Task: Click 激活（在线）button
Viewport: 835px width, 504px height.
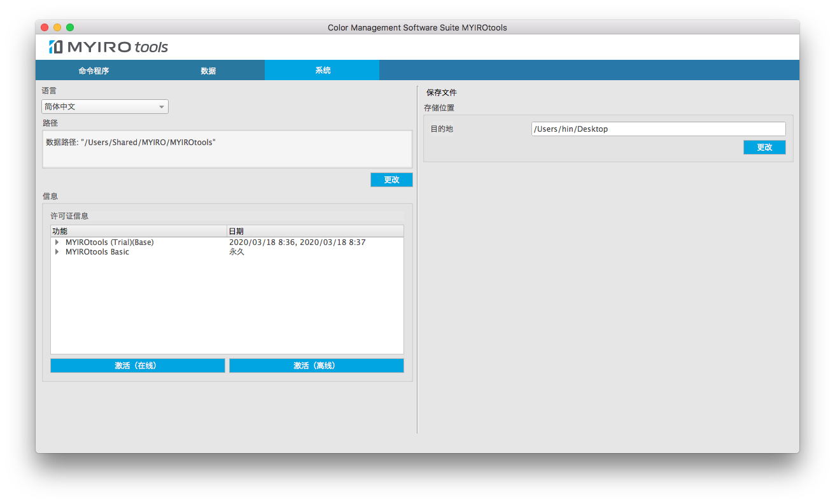Action: click(x=137, y=366)
